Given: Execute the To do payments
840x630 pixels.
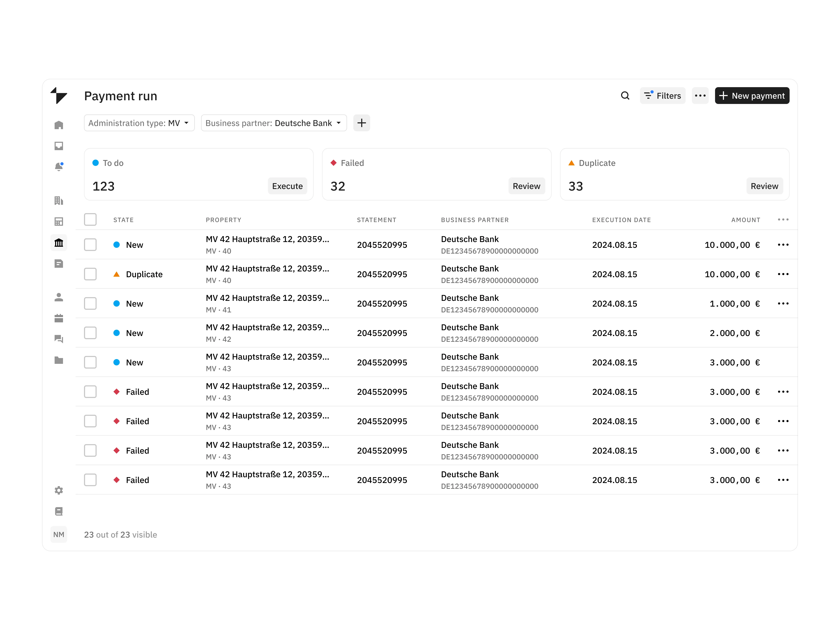Looking at the screenshot, I should [x=288, y=186].
